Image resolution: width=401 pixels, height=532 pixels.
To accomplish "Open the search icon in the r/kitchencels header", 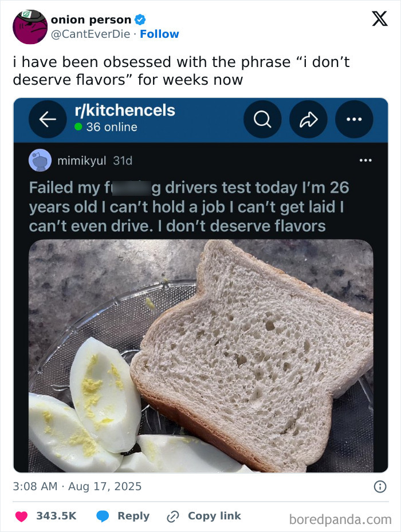I will click(262, 119).
